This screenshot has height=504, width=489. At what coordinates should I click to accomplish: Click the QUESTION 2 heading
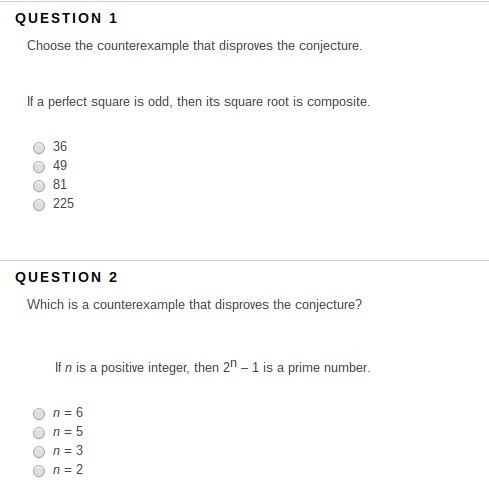(x=66, y=277)
